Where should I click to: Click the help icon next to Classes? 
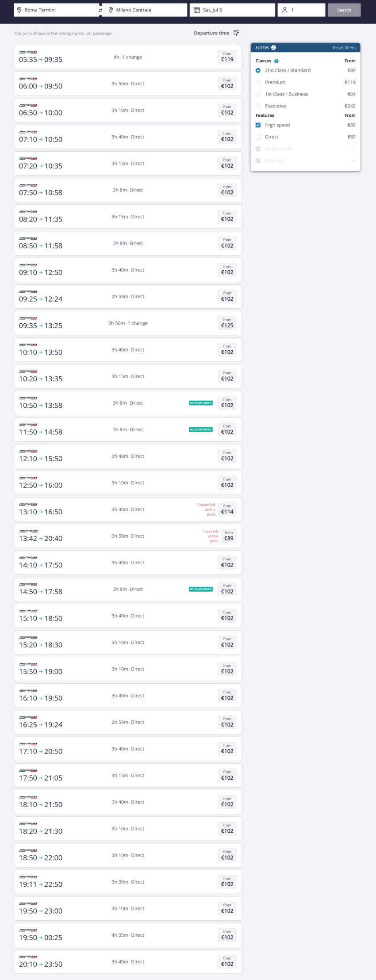[x=276, y=61]
